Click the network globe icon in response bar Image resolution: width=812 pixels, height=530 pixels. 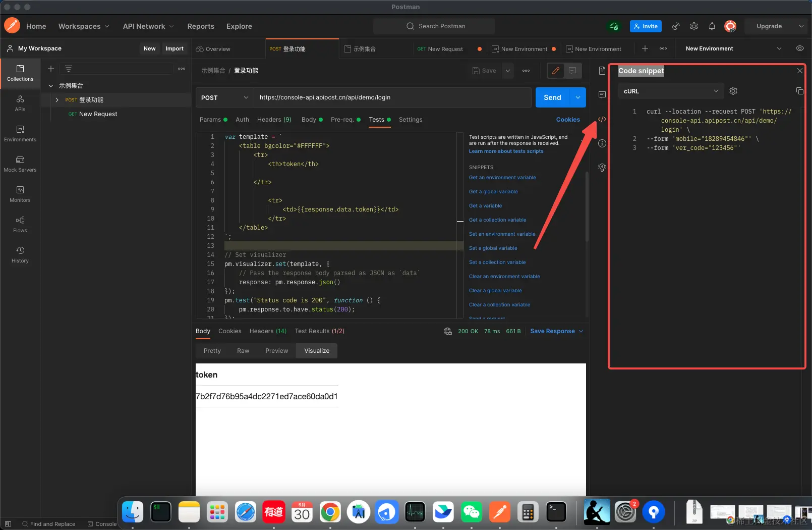[448, 331]
